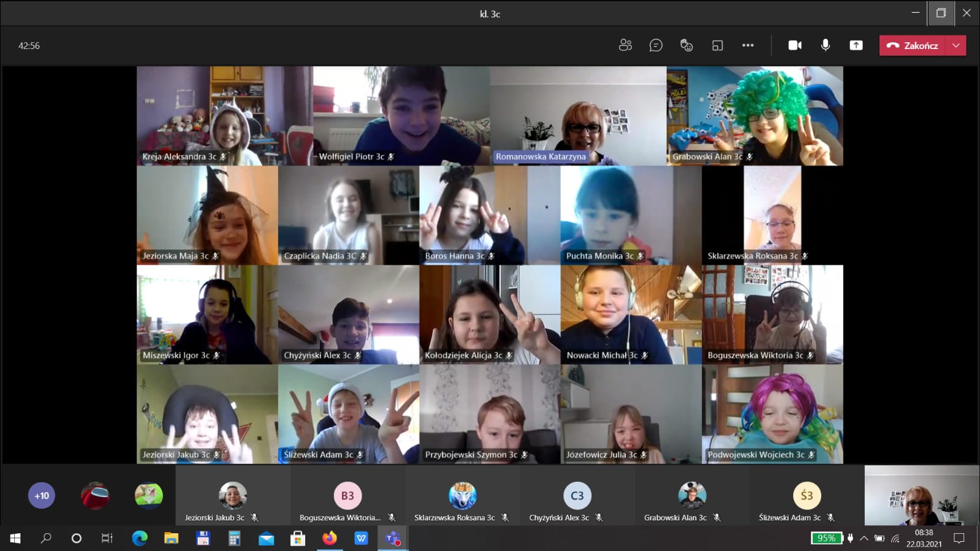Select Józefowicz Julia 3c video tile

(x=631, y=414)
